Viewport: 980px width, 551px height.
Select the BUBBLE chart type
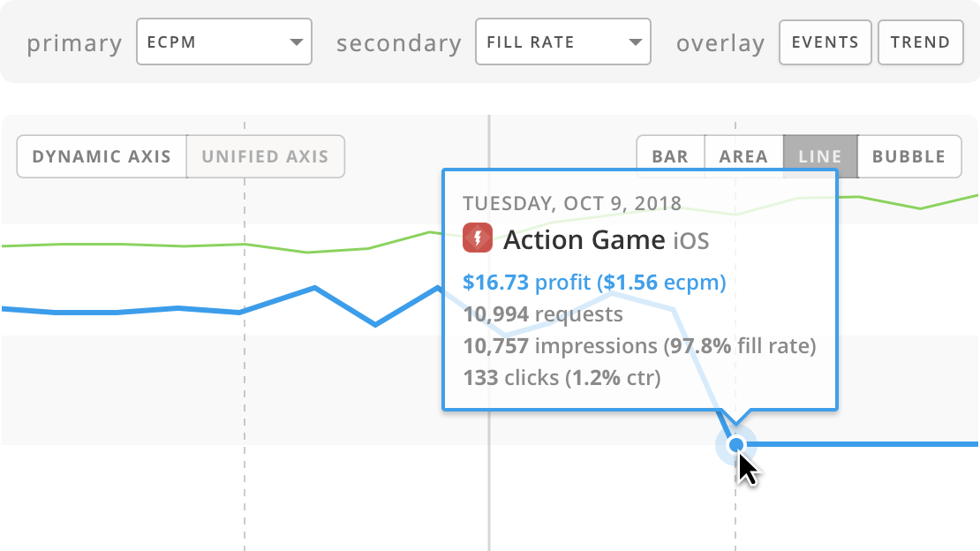(x=908, y=157)
